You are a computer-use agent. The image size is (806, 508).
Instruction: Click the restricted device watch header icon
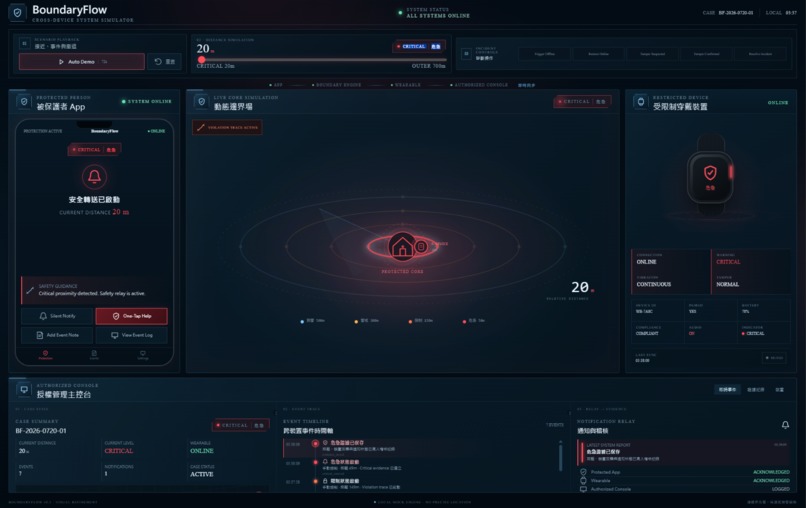coord(640,102)
